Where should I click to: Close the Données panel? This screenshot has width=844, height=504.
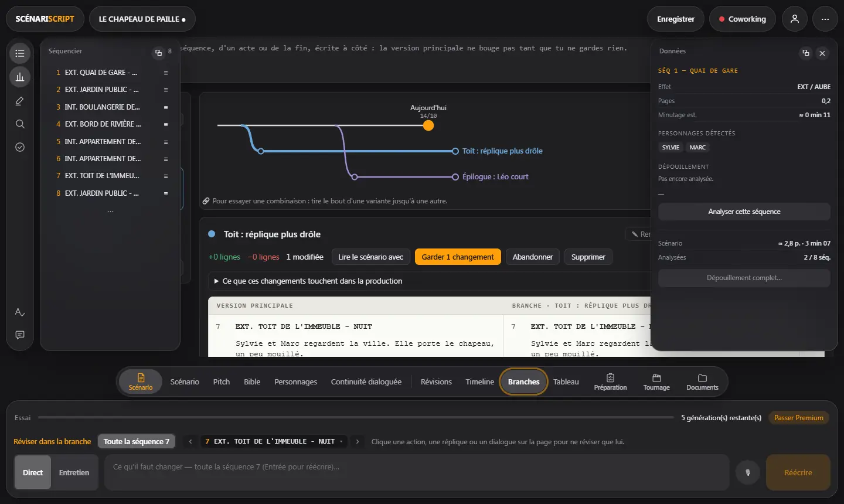point(822,53)
